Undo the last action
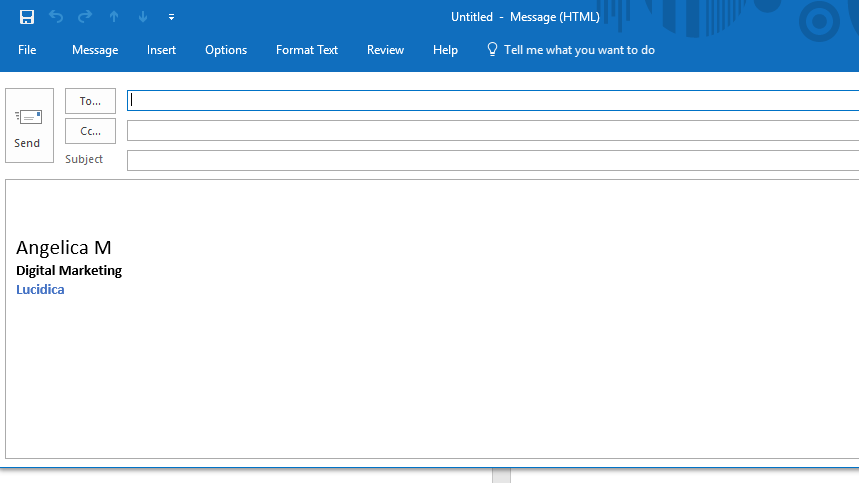Viewport: 859px width, 483px height. point(56,17)
